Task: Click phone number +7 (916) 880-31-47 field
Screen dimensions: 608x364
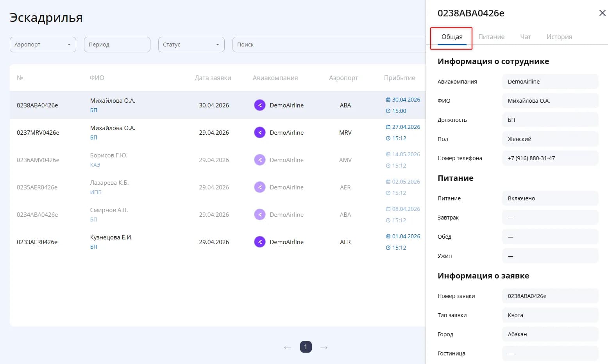Action: 550,158
